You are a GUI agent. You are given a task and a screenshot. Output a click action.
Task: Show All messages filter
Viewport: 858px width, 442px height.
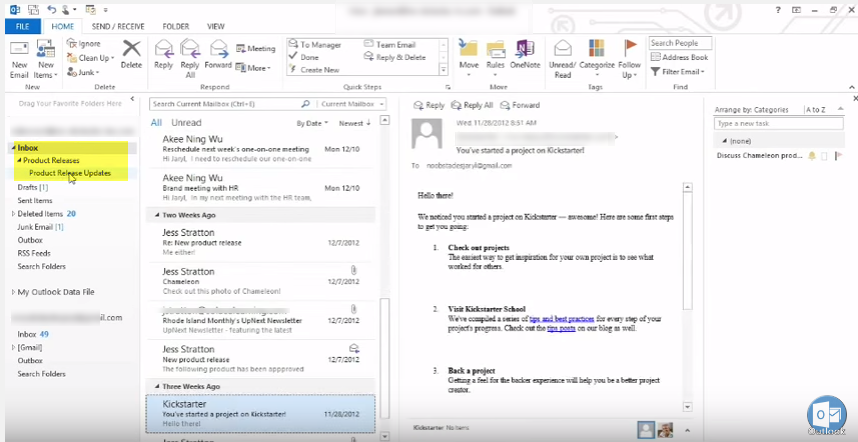coord(156,123)
